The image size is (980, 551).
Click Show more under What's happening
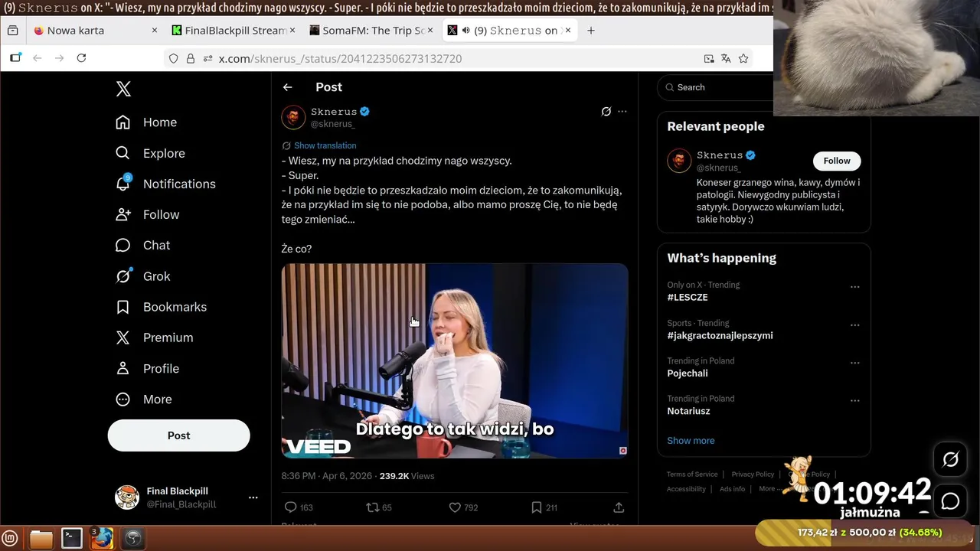pos(691,441)
